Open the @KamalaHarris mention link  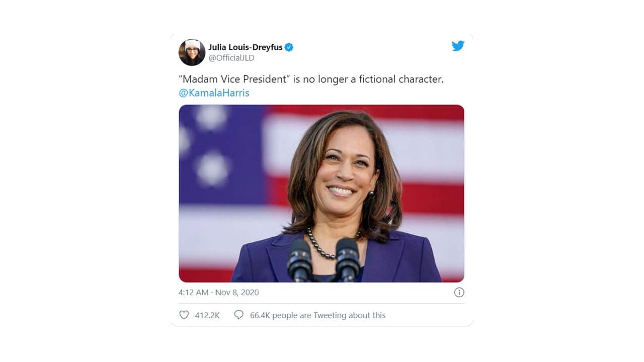[214, 93]
